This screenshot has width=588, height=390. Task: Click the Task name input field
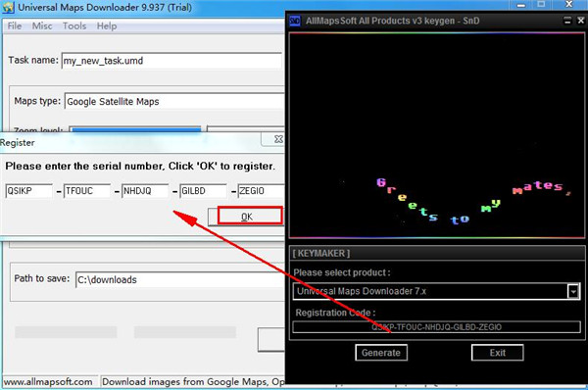[171, 61]
